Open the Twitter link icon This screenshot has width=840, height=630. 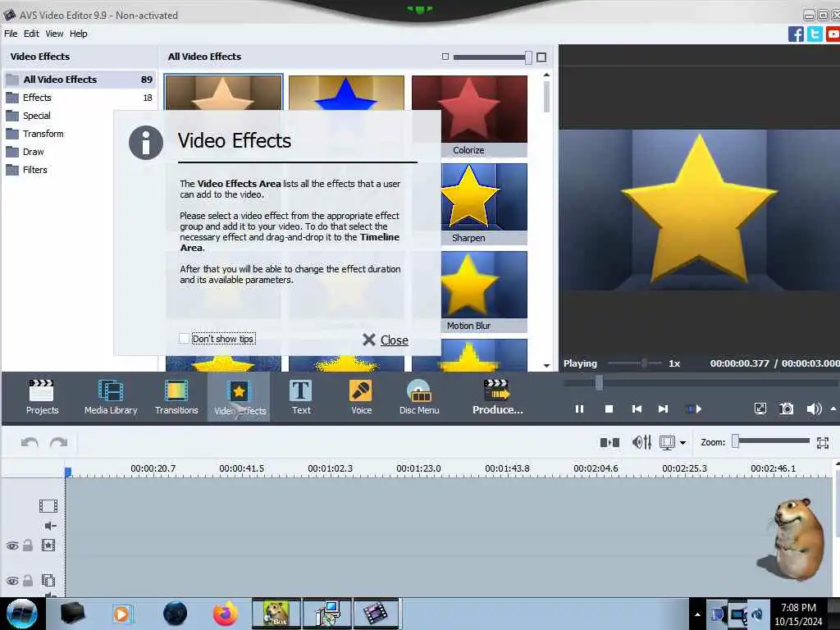click(x=815, y=34)
